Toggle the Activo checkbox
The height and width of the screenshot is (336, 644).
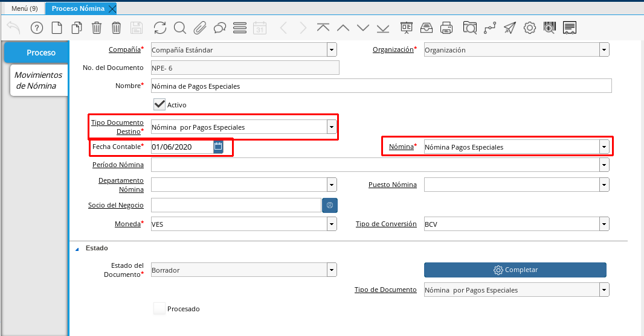coord(159,104)
